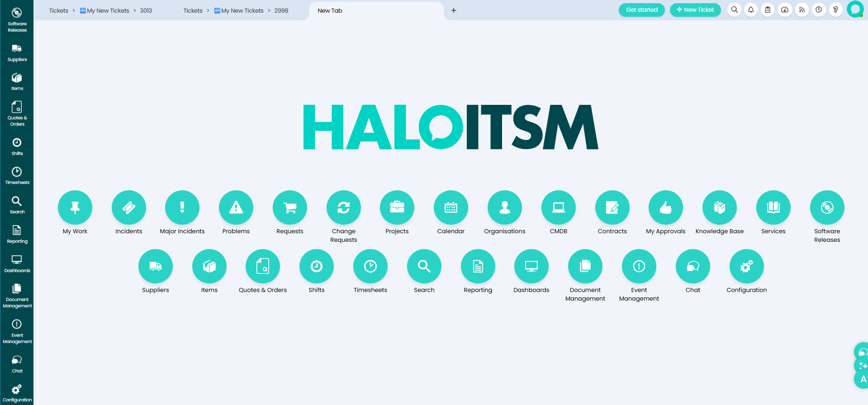Viewport: 868px width, 405px height.
Task: Open the clock icon in top bar
Action: tap(819, 9)
